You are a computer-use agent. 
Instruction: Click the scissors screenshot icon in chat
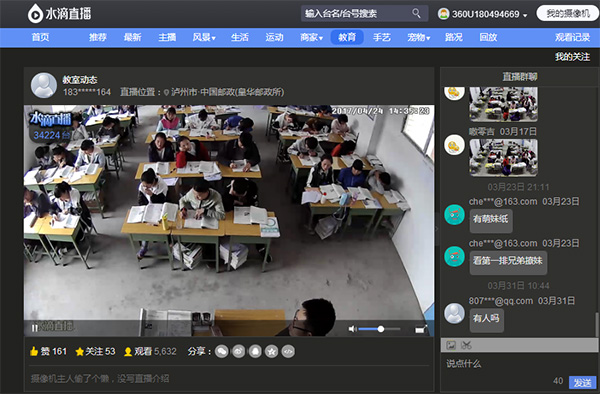(466, 345)
